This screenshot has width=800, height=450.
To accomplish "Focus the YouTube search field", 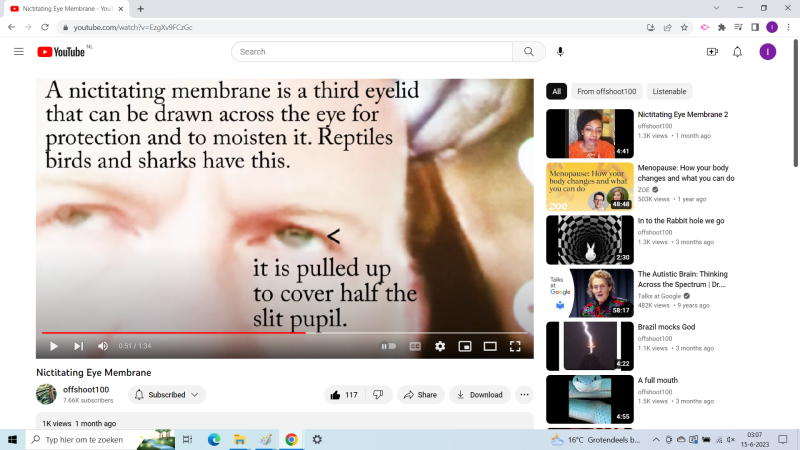I will [x=372, y=52].
